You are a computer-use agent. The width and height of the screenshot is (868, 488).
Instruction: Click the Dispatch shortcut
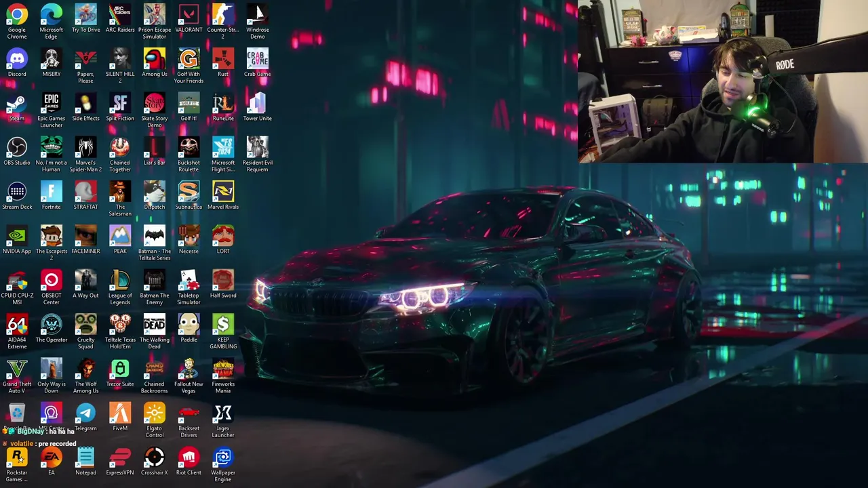click(155, 192)
